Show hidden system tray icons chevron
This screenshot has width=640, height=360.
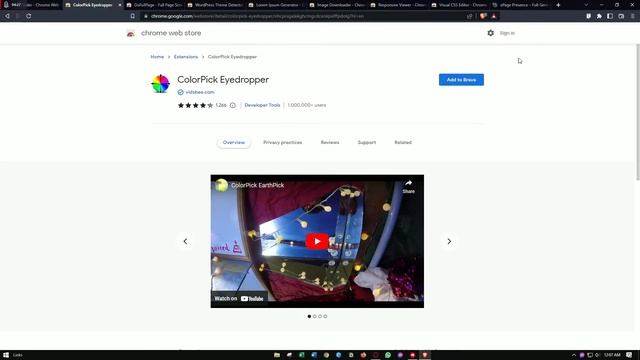point(573,355)
